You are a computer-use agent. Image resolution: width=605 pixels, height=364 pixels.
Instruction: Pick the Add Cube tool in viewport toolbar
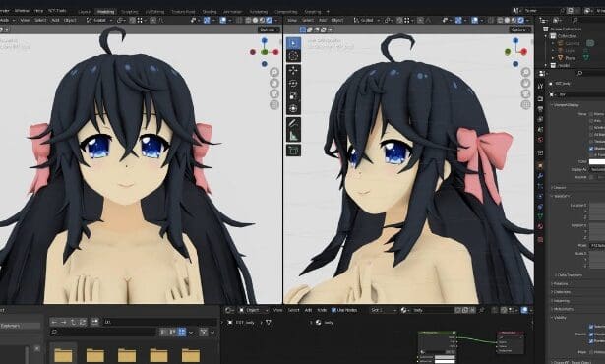293,151
